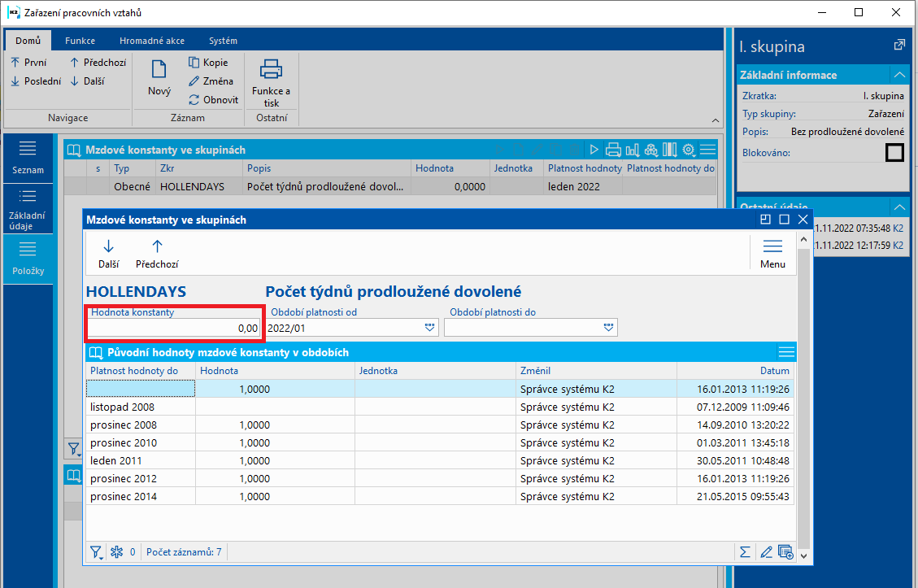The width and height of the screenshot is (918, 588).
Task: Click the Hodnota konstanty input field
Action: [175, 328]
